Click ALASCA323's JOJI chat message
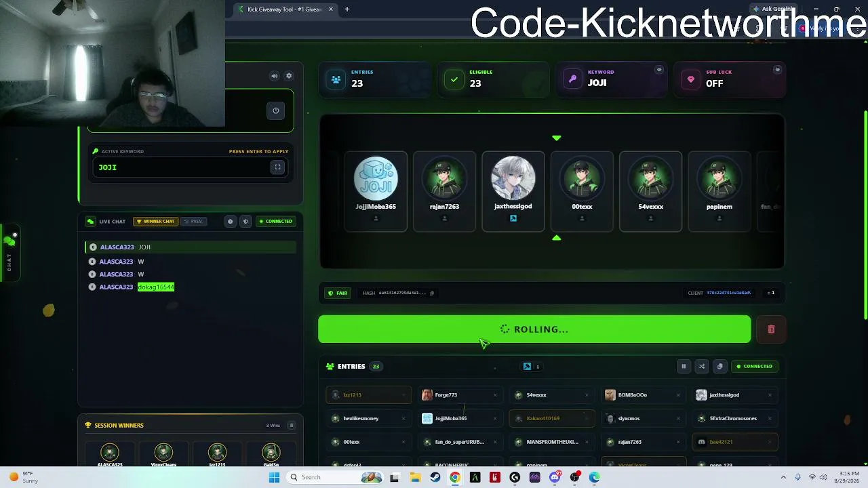The image size is (868, 488). click(x=190, y=247)
